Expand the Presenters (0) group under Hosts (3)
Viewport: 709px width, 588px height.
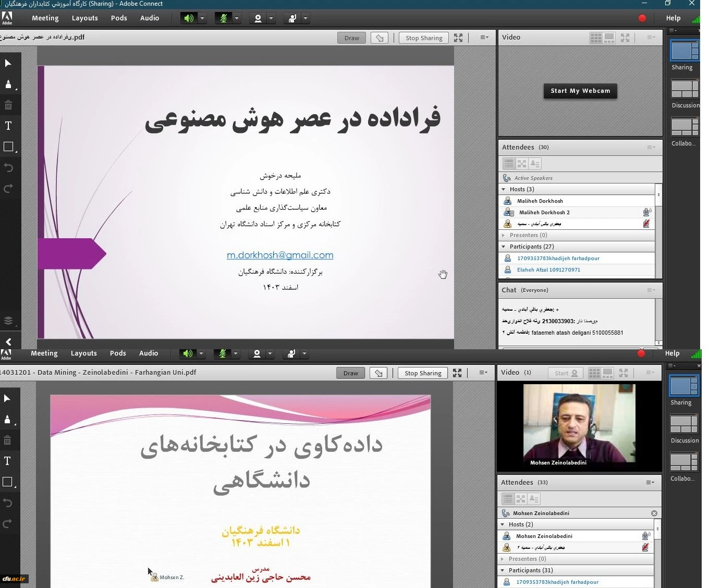tap(504, 235)
